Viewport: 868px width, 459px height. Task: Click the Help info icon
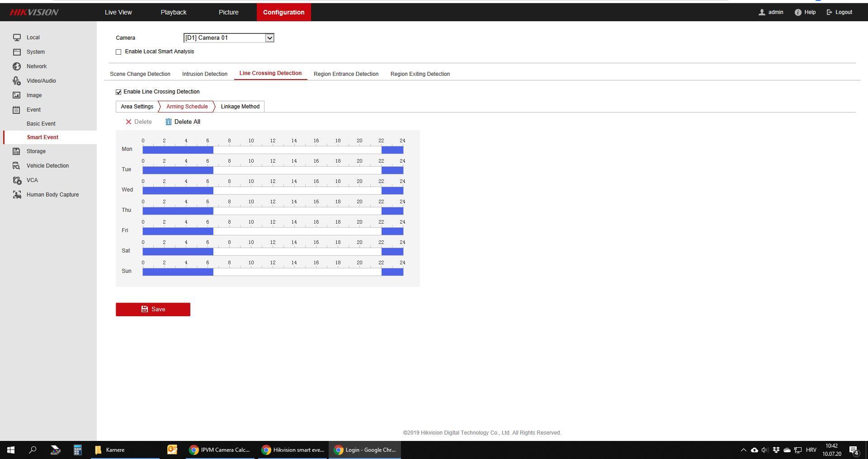(798, 13)
